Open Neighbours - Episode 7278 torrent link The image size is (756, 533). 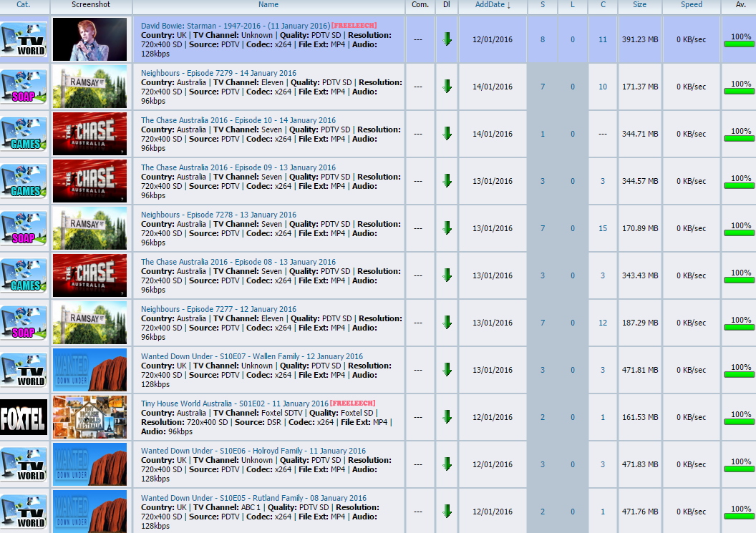[218, 215]
